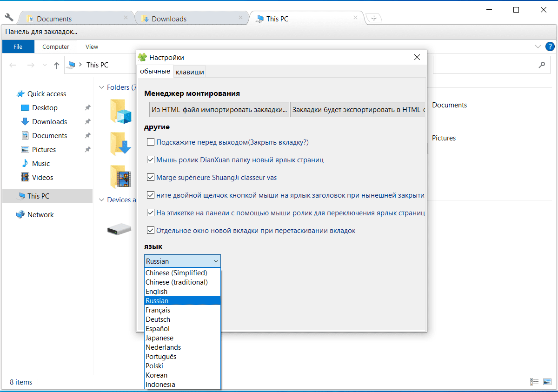This screenshot has height=392, width=558.
Task: Go back with the back arrow
Action: [13, 65]
